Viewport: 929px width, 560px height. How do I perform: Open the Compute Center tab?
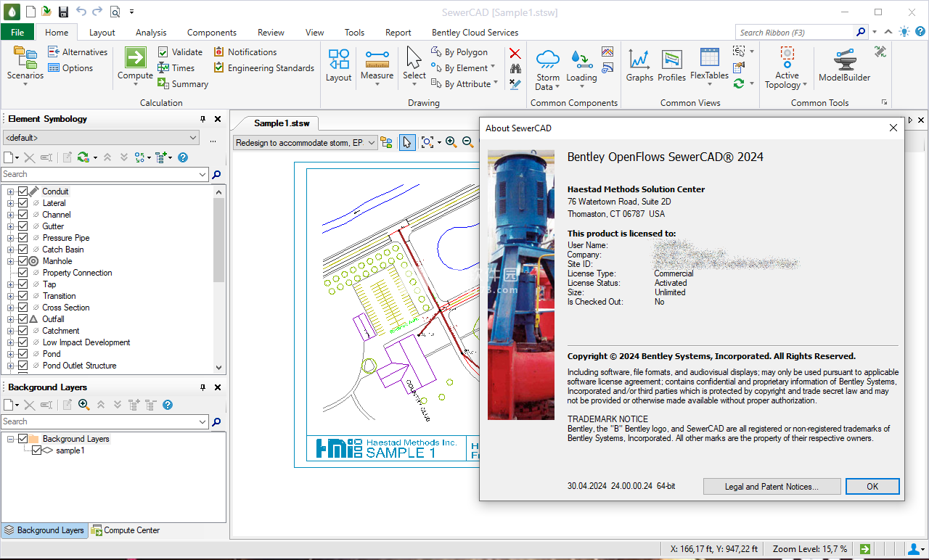click(x=126, y=530)
